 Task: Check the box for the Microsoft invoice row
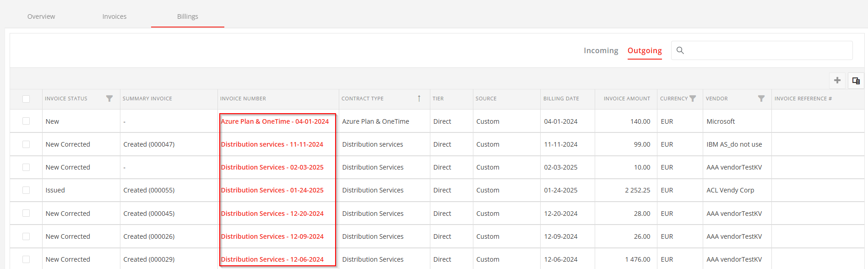(26, 121)
